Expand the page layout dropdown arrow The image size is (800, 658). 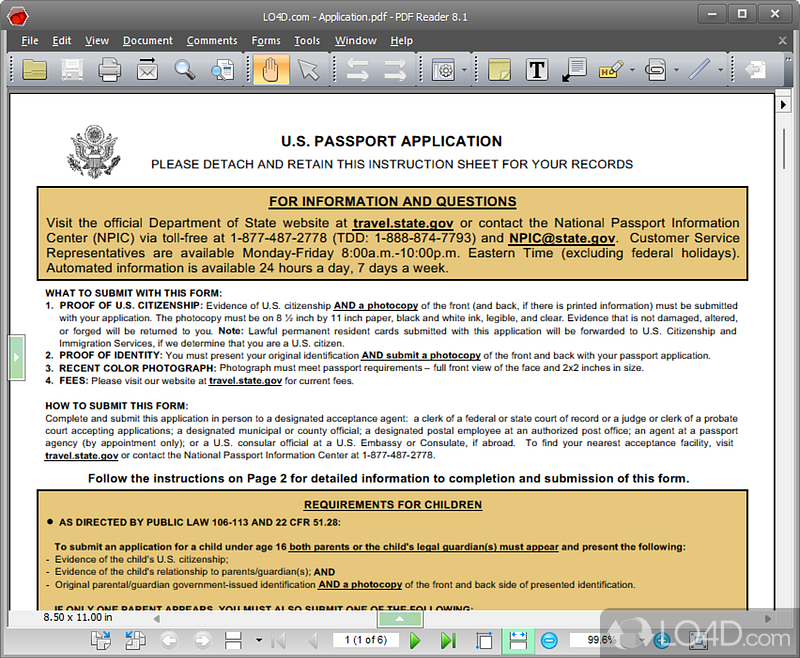(x=259, y=640)
